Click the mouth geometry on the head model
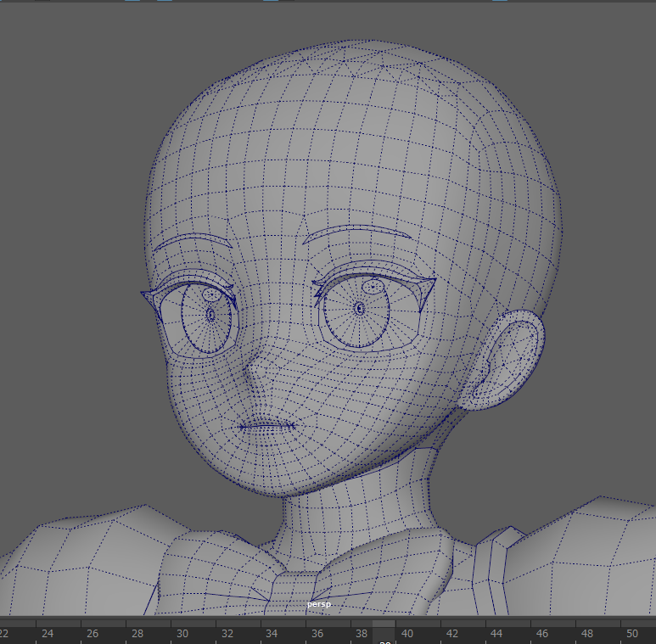Image resolution: width=656 pixels, height=644 pixels. [267, 427]
